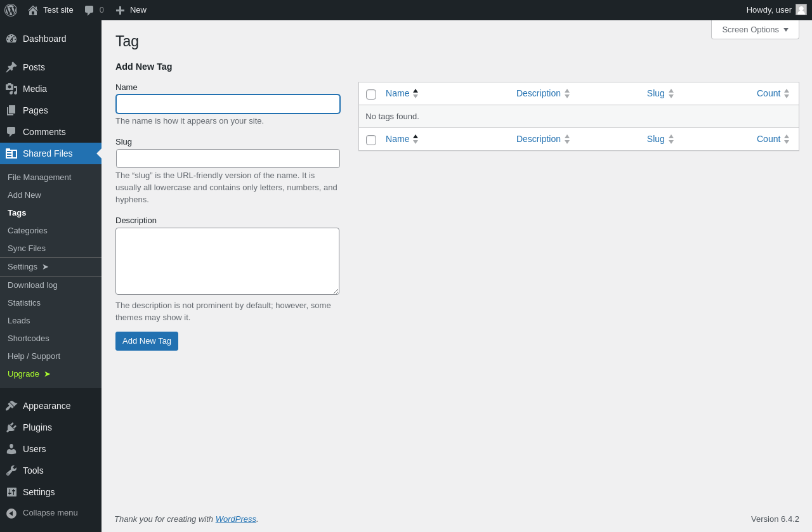Viewport: 812px width, 532px height.
Task: Sort tags by Slug column header
Action: [656, 93]
